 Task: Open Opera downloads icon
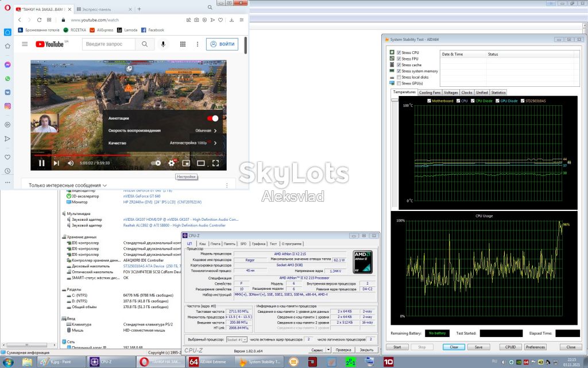pyautogui.click(x=231, y=20)
